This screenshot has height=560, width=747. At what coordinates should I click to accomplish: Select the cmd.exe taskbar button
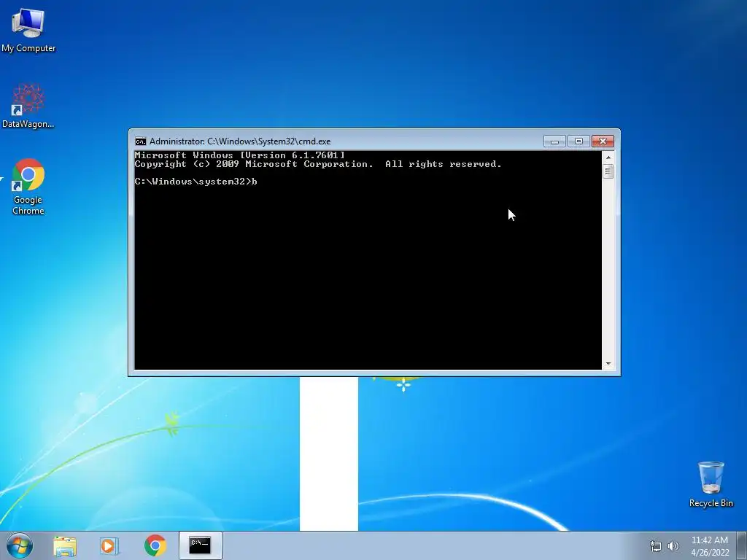201,545
